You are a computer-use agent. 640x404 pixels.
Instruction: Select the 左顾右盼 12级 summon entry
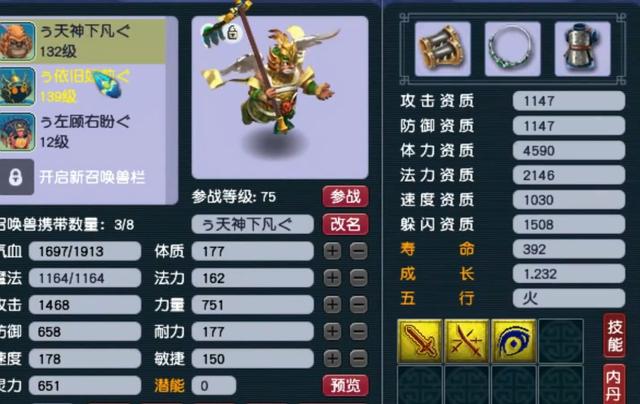click(x=83, y=132)
